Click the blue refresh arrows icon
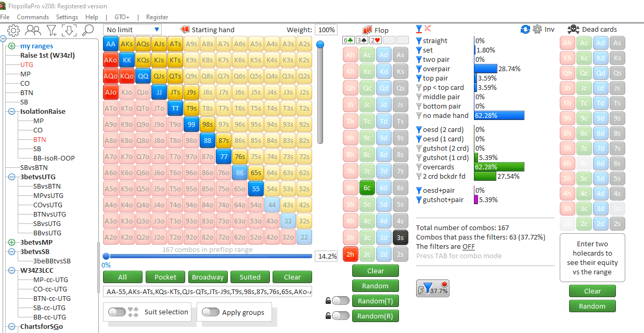This screenshot has width=644, height=333. (525, 29)
